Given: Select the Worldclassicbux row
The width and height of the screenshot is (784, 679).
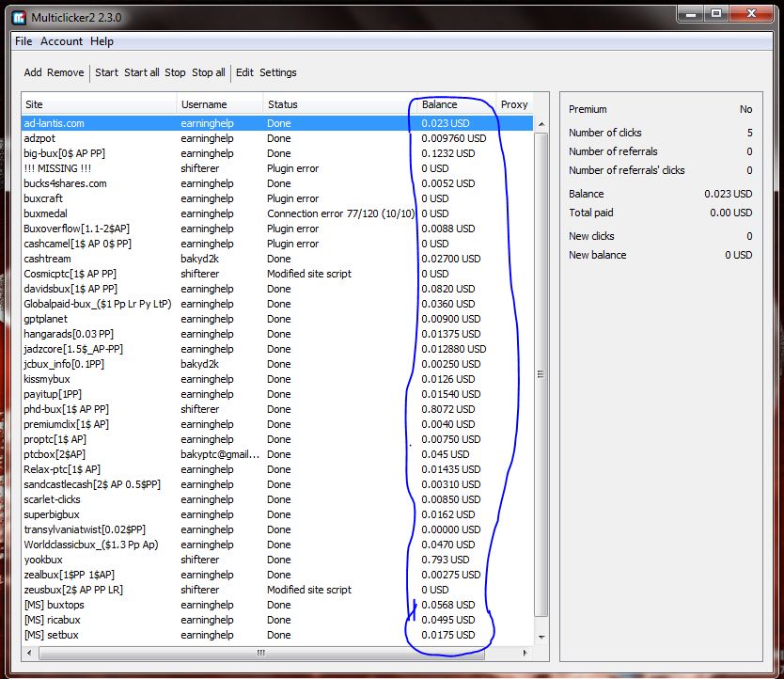Looking at the screenshot, I should click(x=277, y=544).
